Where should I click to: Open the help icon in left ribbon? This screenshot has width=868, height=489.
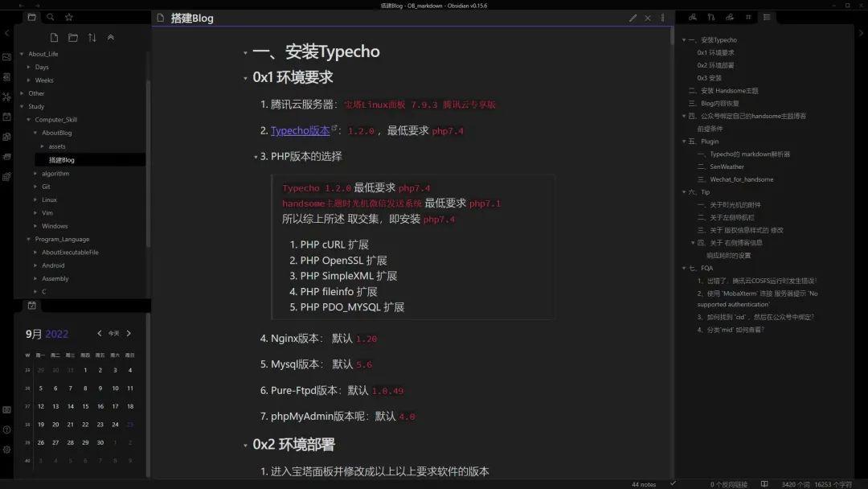[6, 429]
